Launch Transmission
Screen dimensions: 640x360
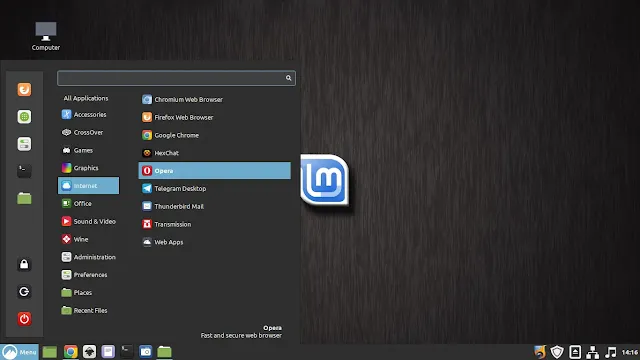point(215,224)
